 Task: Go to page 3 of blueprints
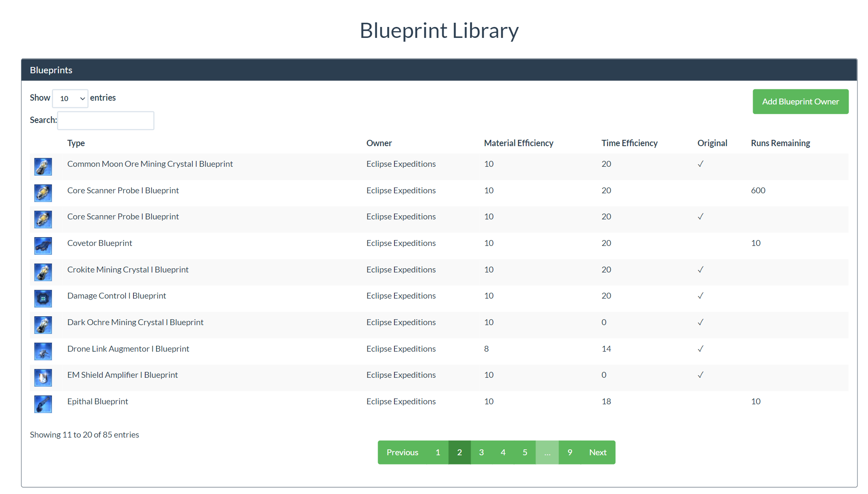[x=481, y=453]
